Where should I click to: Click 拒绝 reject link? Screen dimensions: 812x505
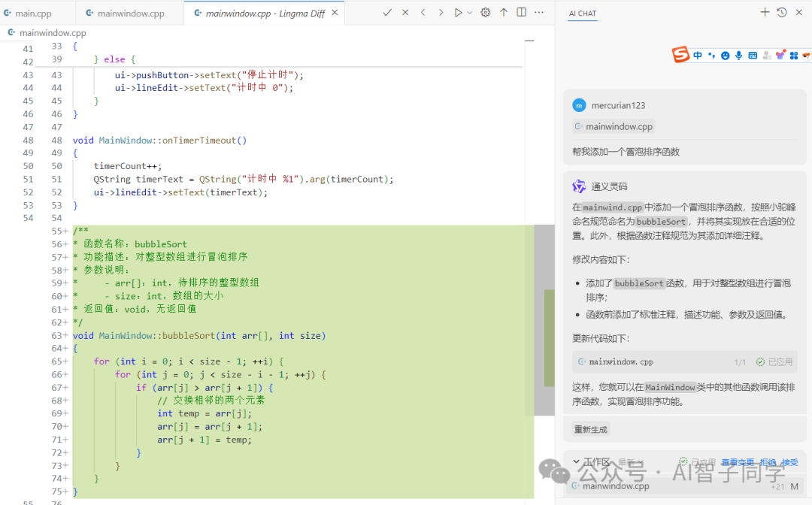(768, 462)
